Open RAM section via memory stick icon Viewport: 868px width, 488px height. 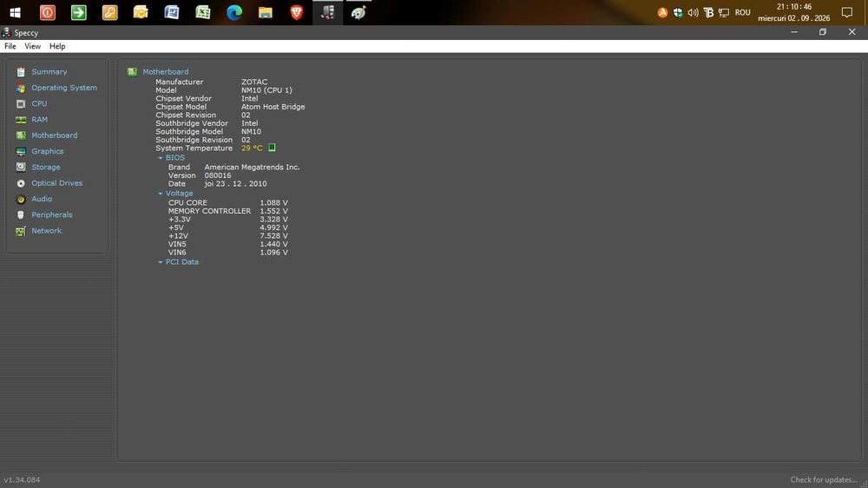click(21, 120)
